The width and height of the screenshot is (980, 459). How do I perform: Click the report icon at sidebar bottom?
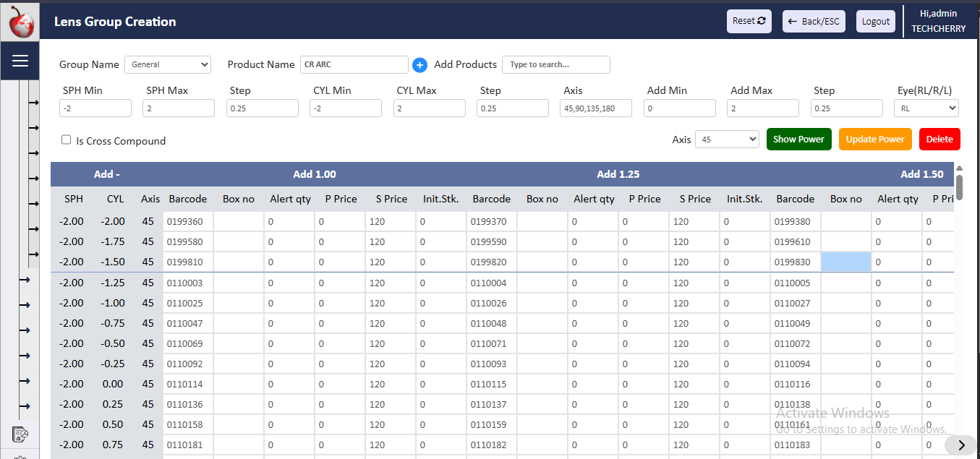click(x=20, y=434)
